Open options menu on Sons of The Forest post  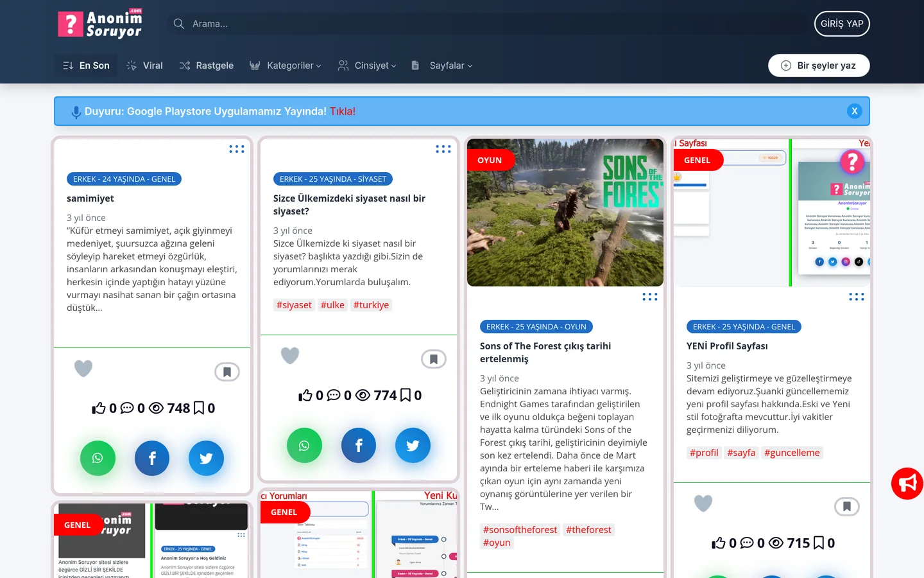[x=650, y=297]
